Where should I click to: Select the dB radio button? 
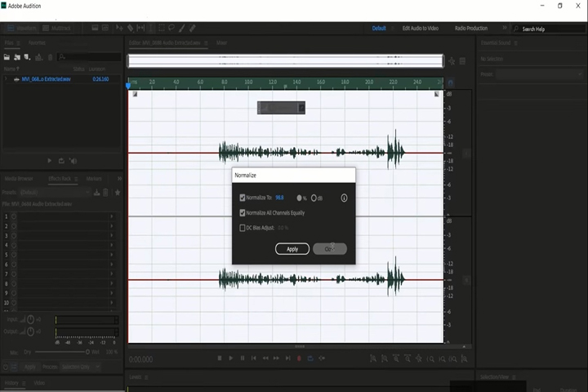coord(314,198)
